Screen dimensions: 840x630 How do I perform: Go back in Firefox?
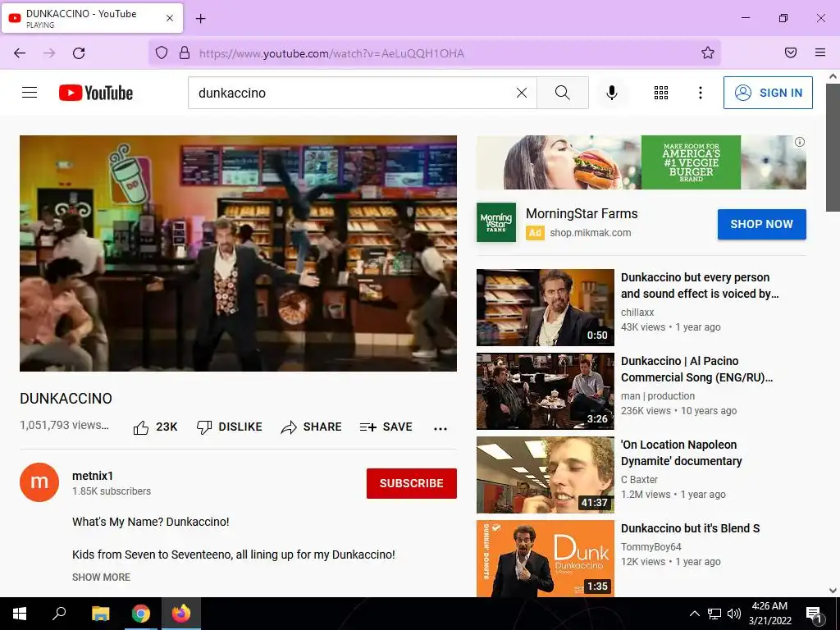(20, 52)
